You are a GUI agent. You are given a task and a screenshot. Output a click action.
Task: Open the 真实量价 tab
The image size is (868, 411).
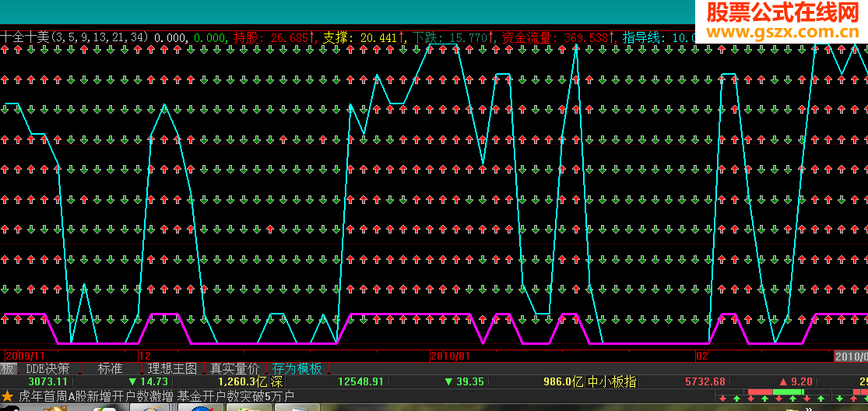pos(235,369)
